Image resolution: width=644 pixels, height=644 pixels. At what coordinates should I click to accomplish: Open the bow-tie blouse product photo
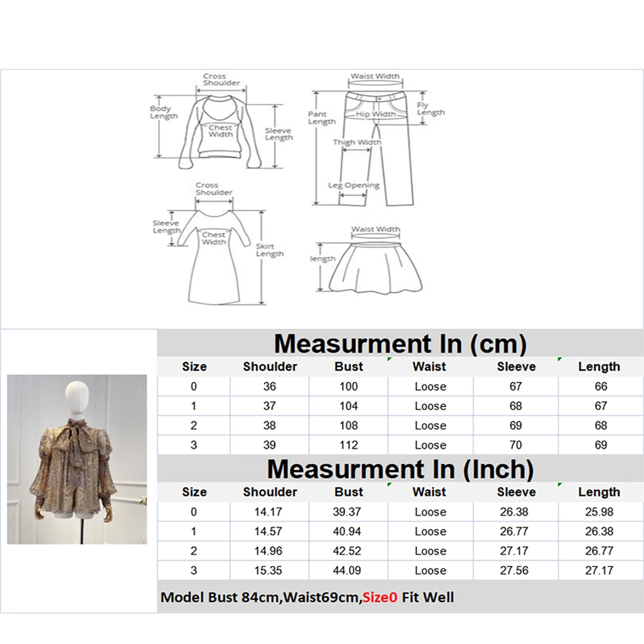(x=77, y=459)
